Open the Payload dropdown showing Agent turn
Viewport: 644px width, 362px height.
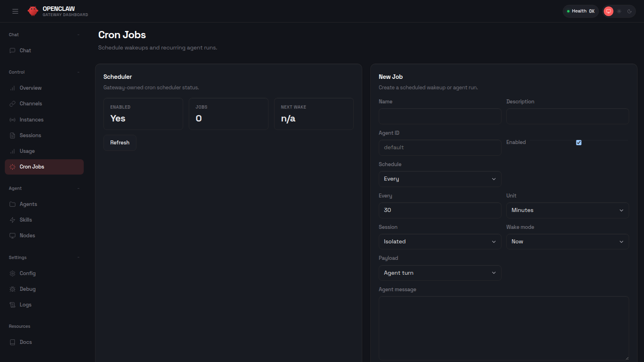coord(440,273)
